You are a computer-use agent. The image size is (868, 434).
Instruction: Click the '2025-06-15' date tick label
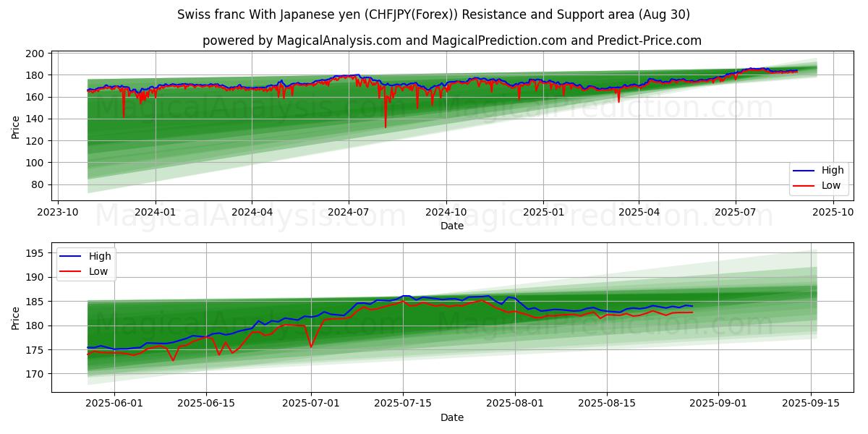click(x=206, y=403)
